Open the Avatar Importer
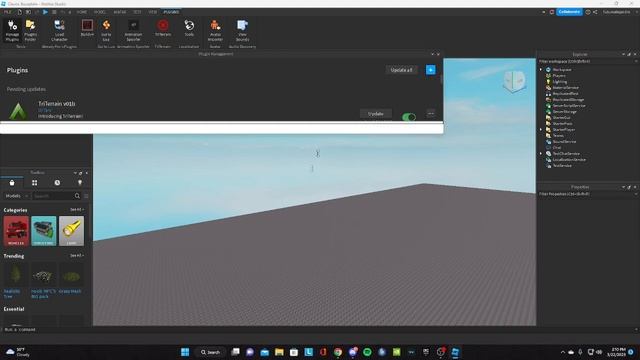This screenshot has height=360, width=640. [x=215, y=31]
